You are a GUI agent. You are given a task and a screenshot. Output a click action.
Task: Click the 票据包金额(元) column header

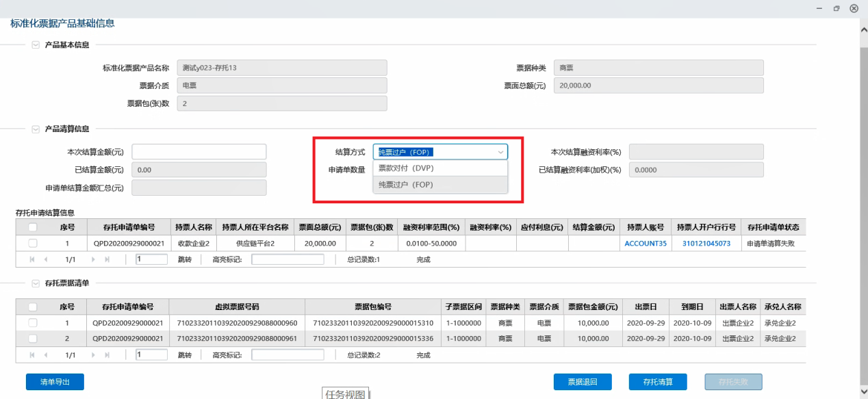point(593,307)
